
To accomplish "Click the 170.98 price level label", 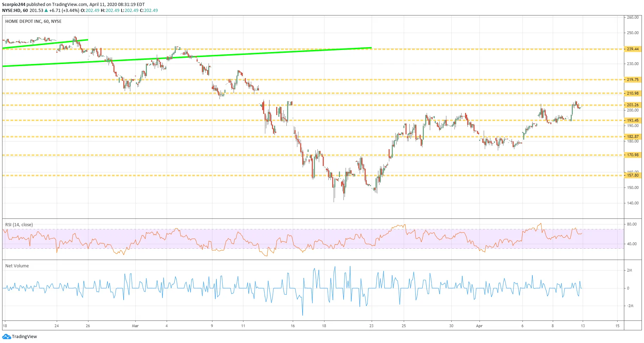I will (x=633, y=155).
